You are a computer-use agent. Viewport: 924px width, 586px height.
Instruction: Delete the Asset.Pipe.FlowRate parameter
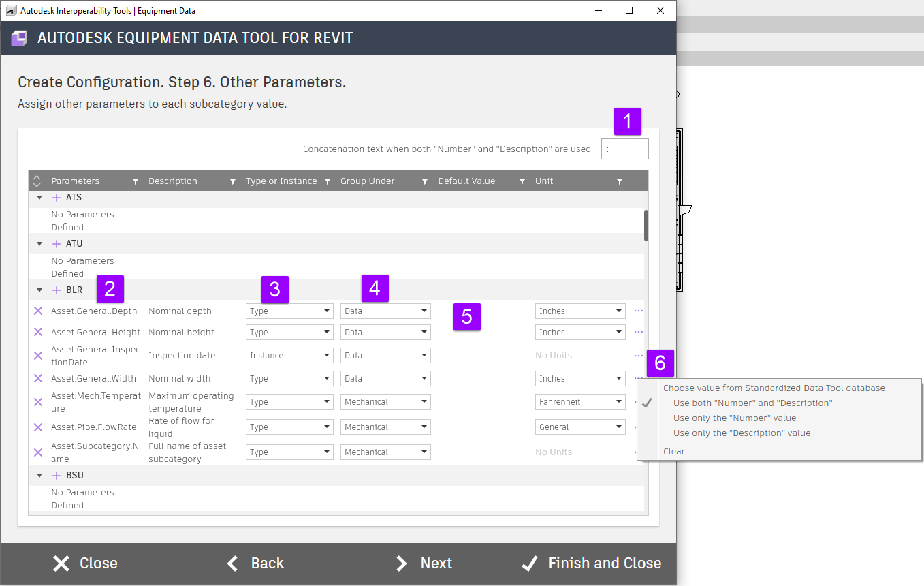pyautogui.click(x=39, y=427)
